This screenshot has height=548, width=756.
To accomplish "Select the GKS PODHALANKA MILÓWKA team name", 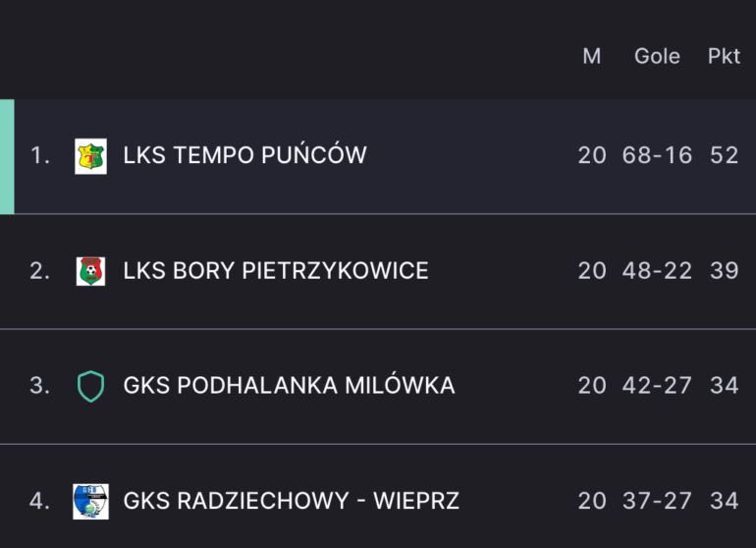I will click(289, 385).
